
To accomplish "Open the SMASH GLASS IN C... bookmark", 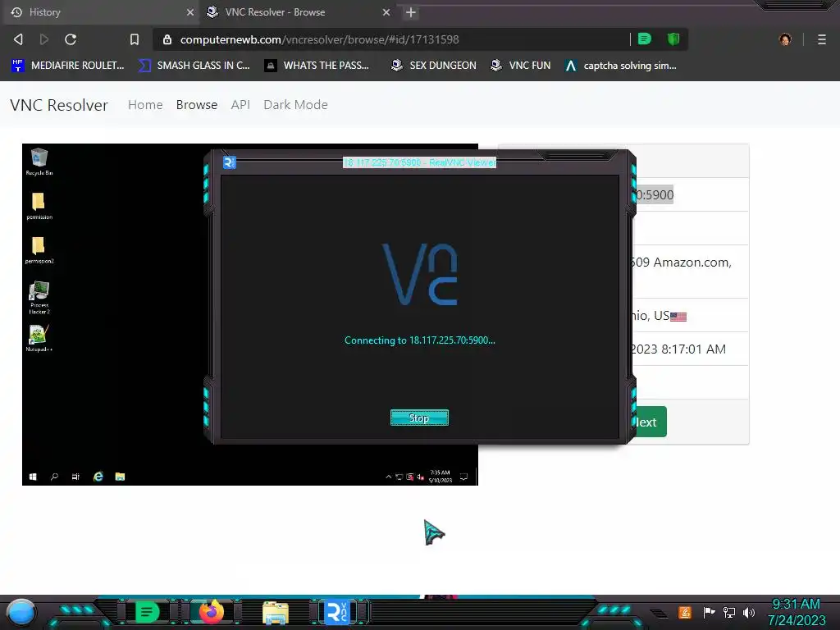I will tap(194, 66).
